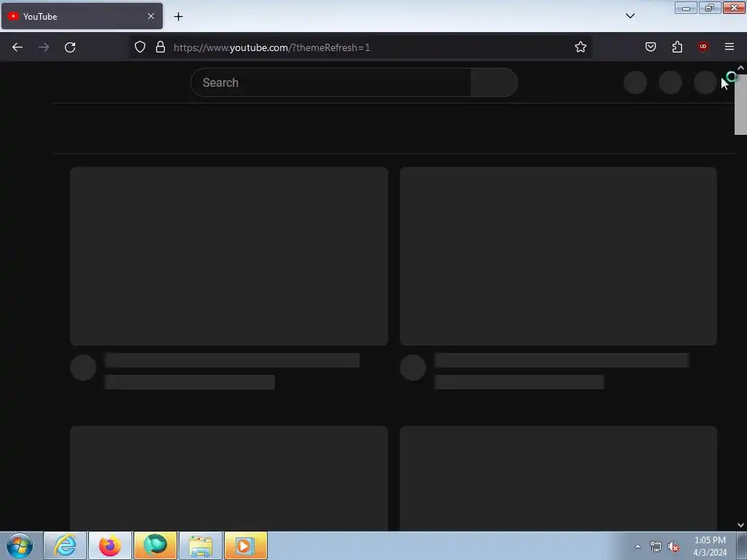View site security via the padlock icon
747x560 pixels.
tap(160, 47)
